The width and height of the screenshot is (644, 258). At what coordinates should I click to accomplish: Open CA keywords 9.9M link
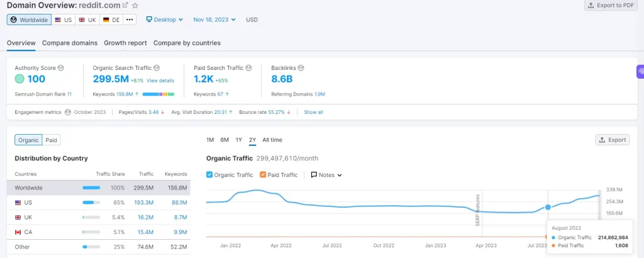[x=180, y=232]
